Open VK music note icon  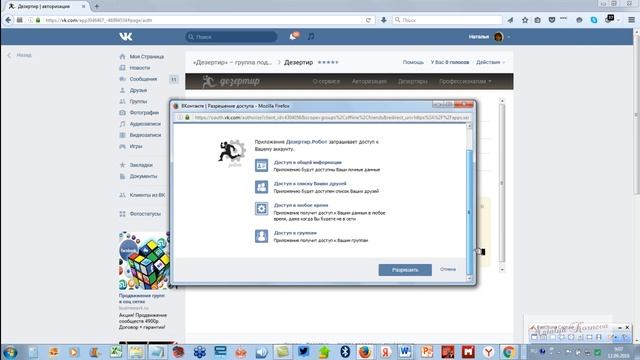coord(311,37)
